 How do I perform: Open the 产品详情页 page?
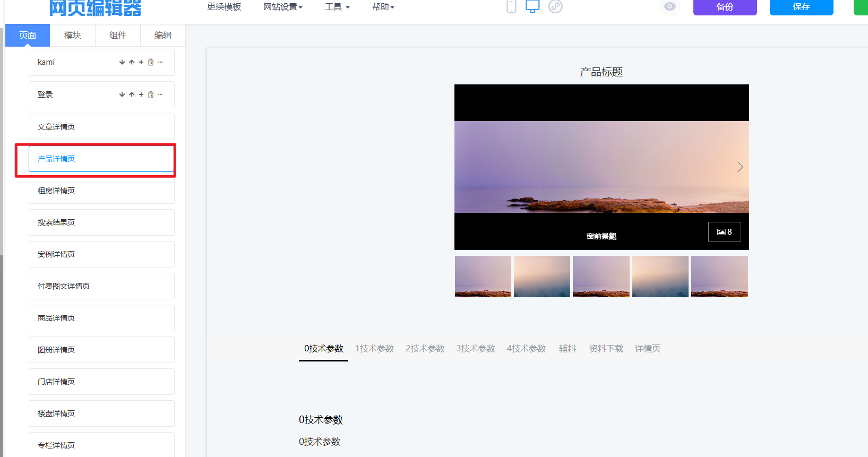(101, 159)
